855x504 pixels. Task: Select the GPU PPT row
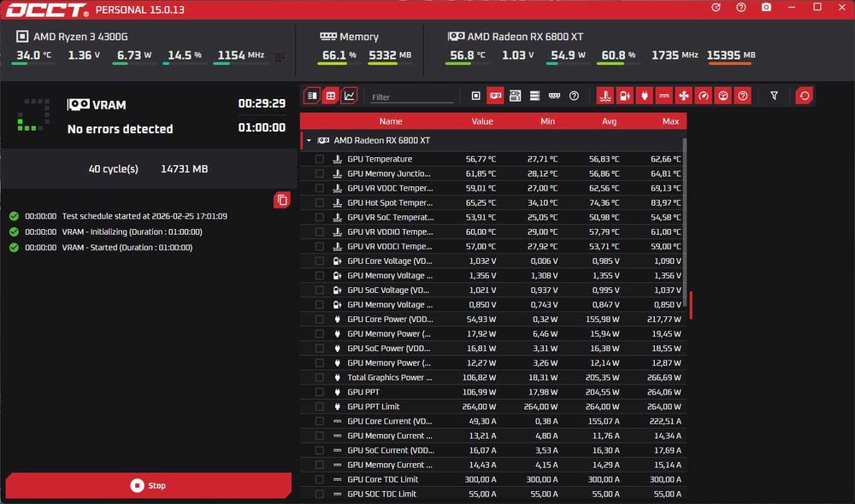(493, 392)
